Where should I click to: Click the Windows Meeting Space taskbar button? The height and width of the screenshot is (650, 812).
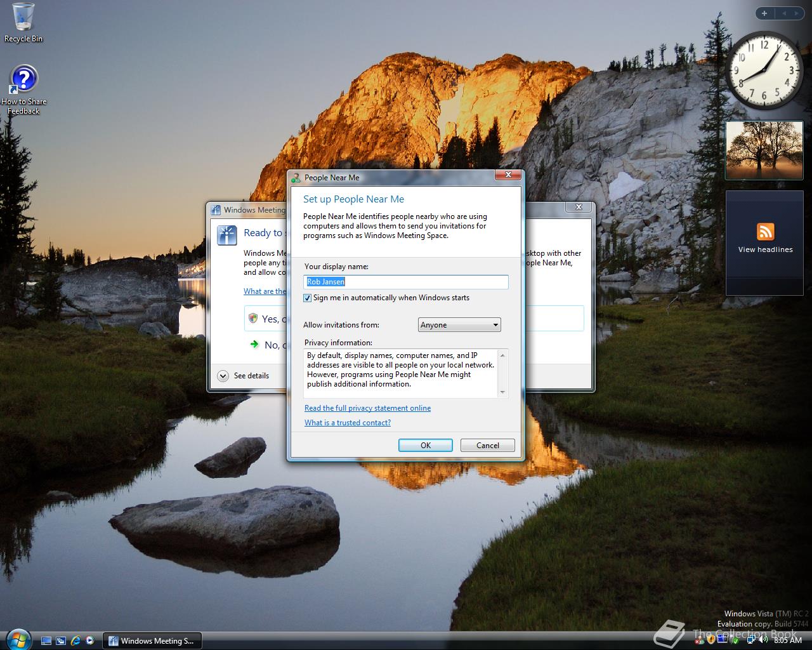pyautogui.click(x=152, y=640)
